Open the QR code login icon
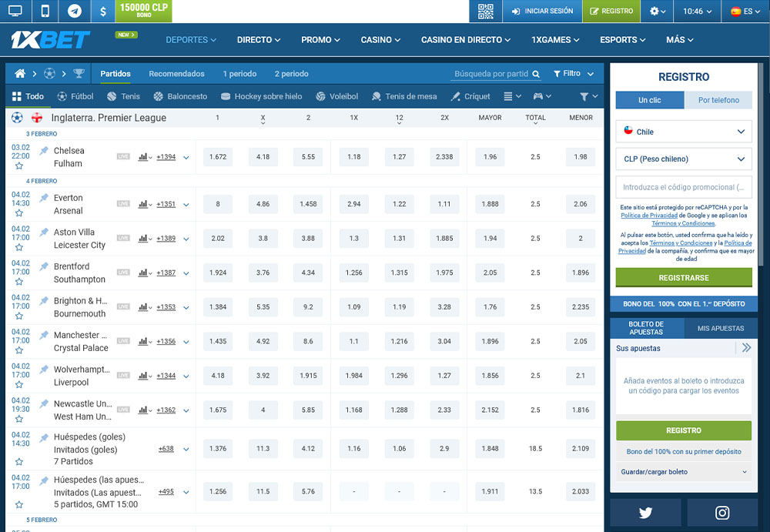Screen dimensions: 770x532 (486, 11)
